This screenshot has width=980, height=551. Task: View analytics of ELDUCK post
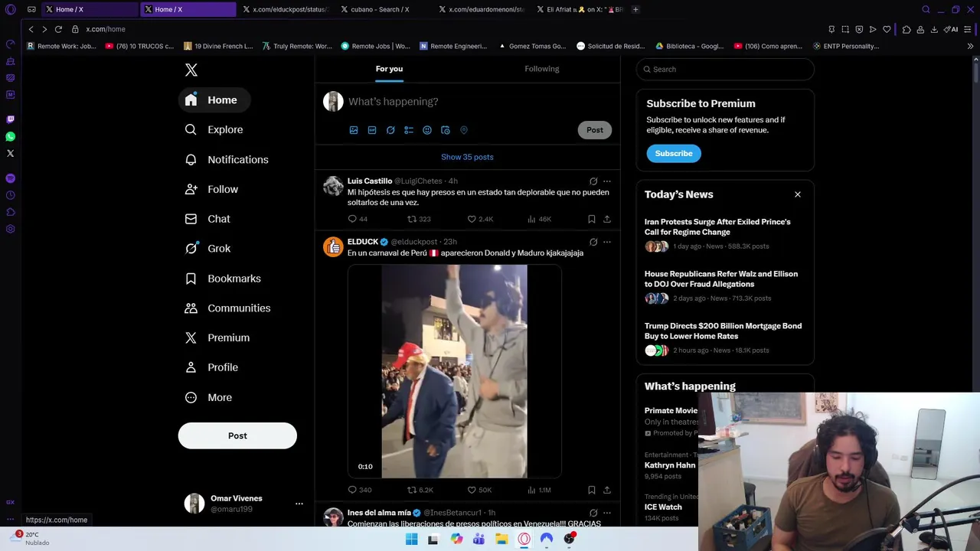(539, 490)
